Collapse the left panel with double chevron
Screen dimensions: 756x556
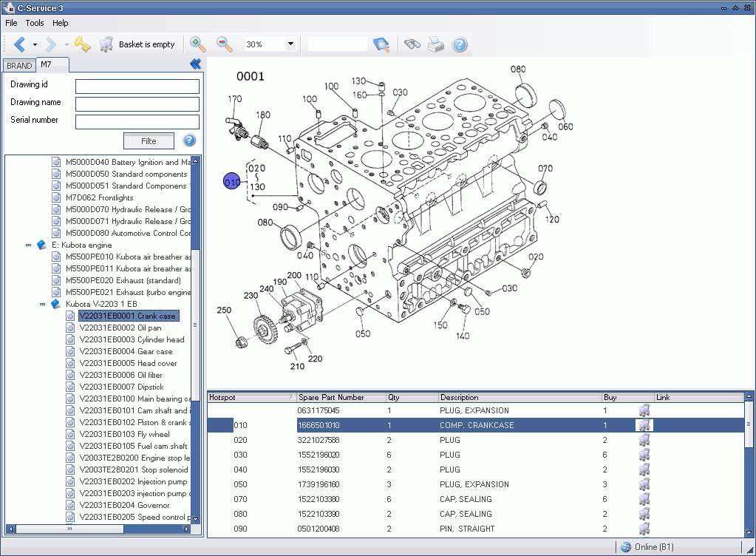[195, 65]
